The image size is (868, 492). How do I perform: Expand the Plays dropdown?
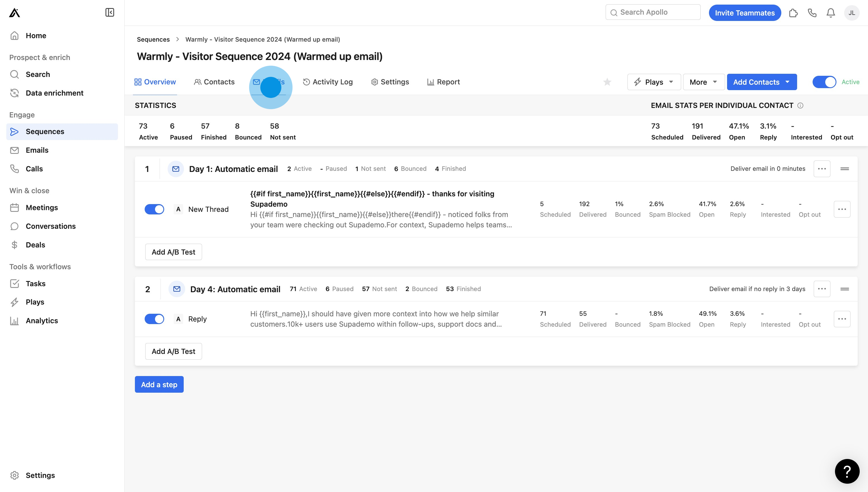tap(654, 82)
